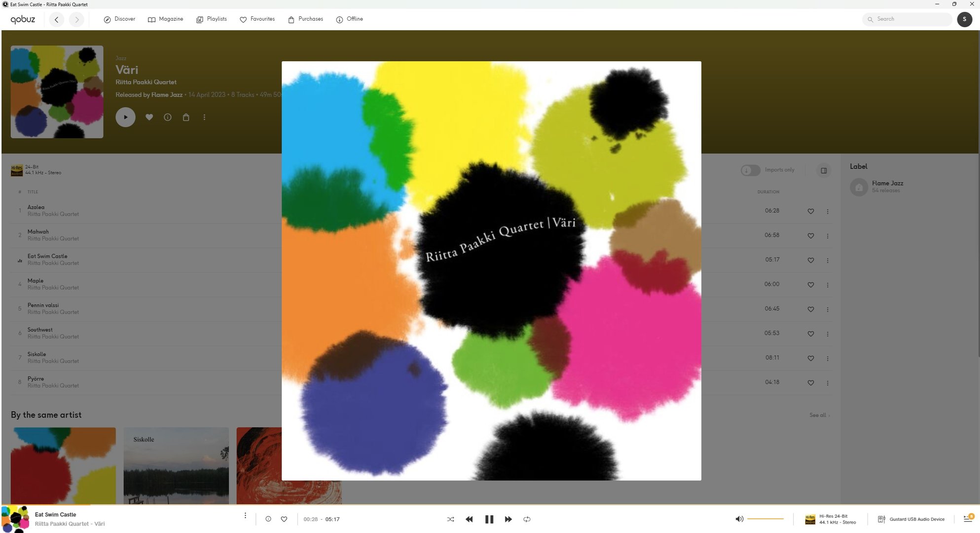This screenshot has width=980, height=533.
Task: Open more options for Eat Swim Castle
Action: 828,260
